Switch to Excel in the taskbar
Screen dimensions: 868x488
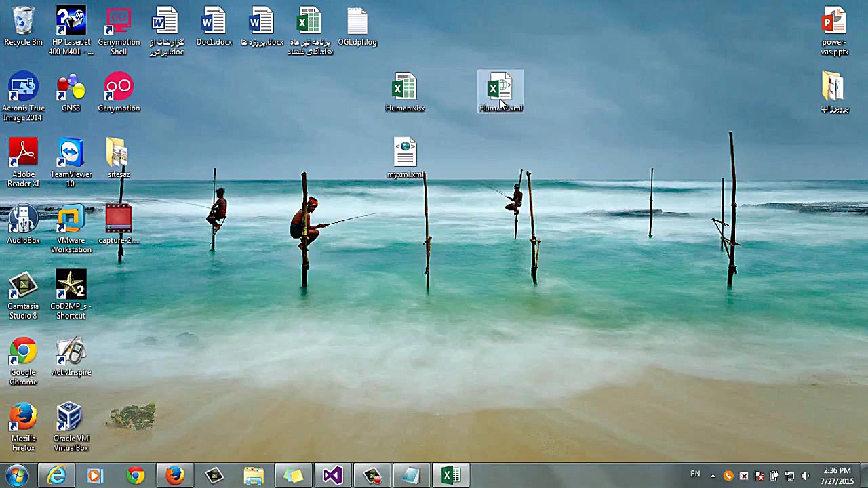450,476
